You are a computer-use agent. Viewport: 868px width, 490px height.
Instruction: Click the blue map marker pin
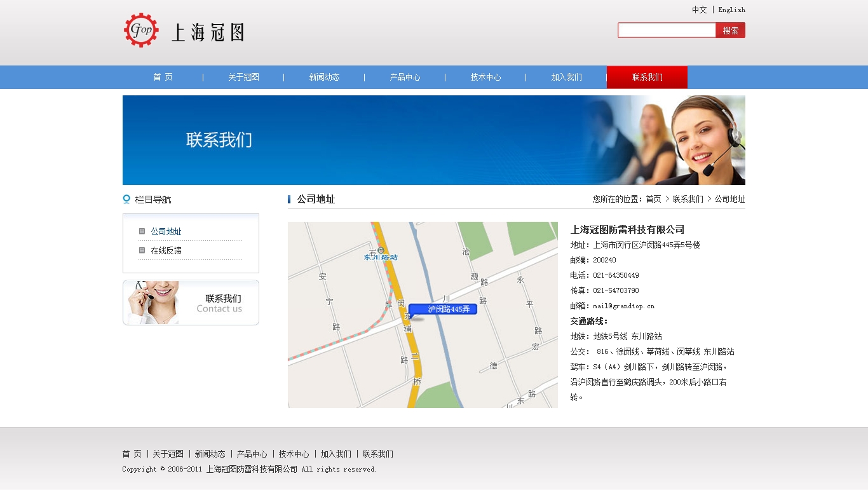pyautogui.click(x=442, y=310)
